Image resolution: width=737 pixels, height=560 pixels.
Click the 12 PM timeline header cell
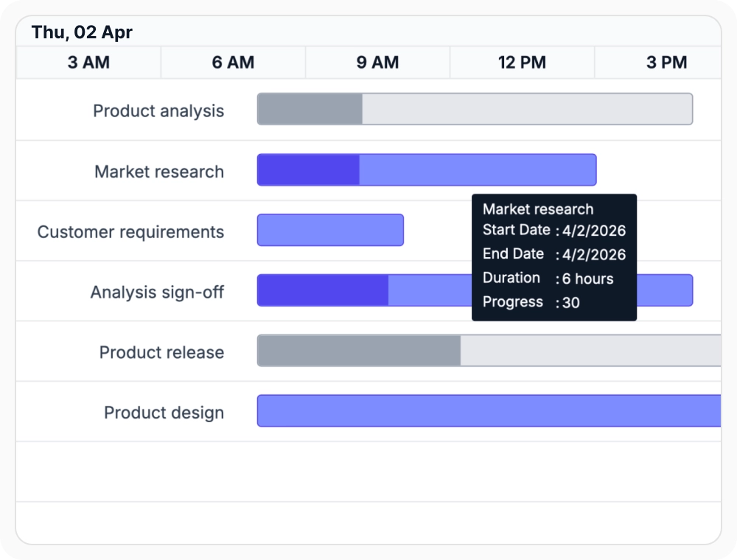523,63
